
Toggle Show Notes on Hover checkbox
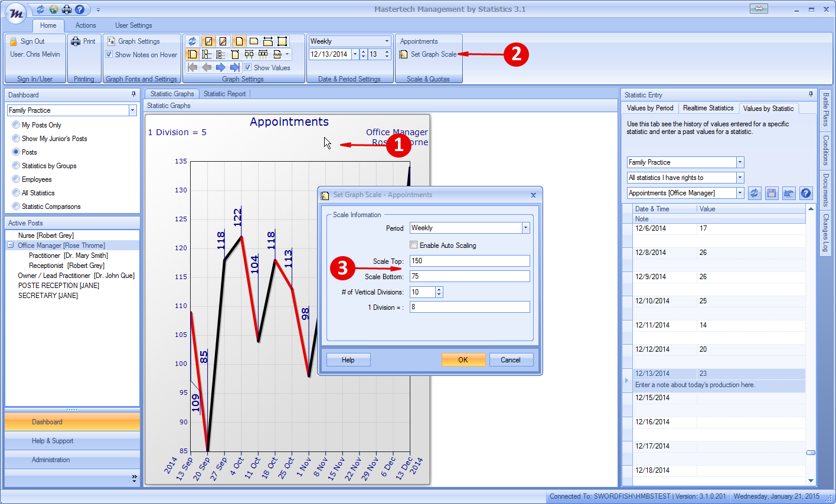point(109,54)
